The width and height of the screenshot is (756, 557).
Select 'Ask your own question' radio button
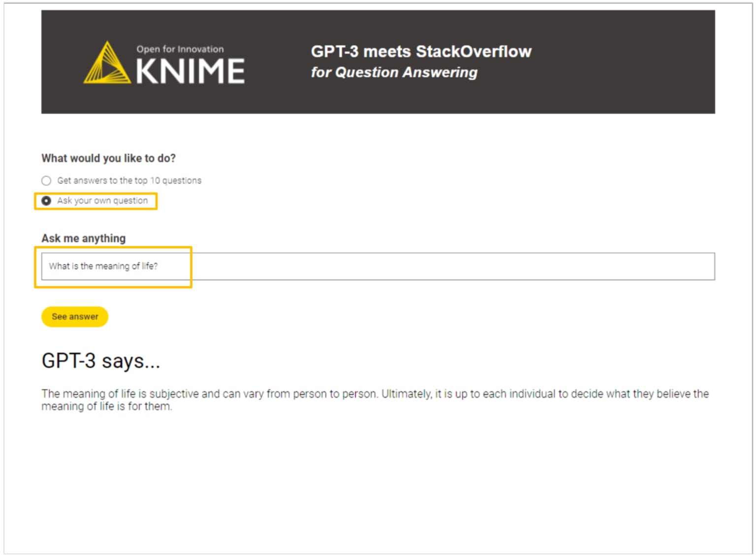(x=46, y=201)
